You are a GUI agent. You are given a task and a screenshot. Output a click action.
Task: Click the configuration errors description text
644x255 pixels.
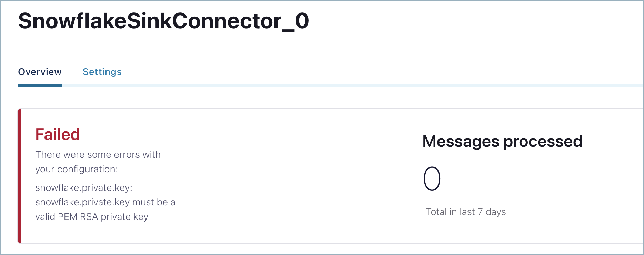pyautogui.click(x=98, y=162)
